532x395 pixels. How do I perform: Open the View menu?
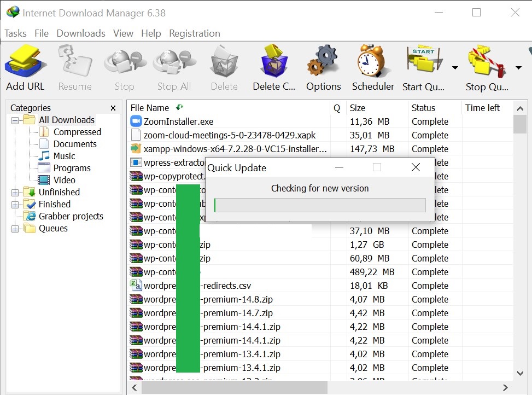click(123, 33)
